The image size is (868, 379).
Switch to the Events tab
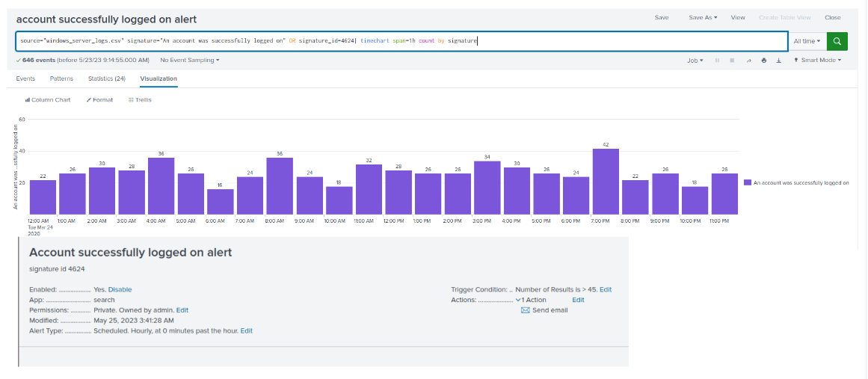[x=25, y=78]
